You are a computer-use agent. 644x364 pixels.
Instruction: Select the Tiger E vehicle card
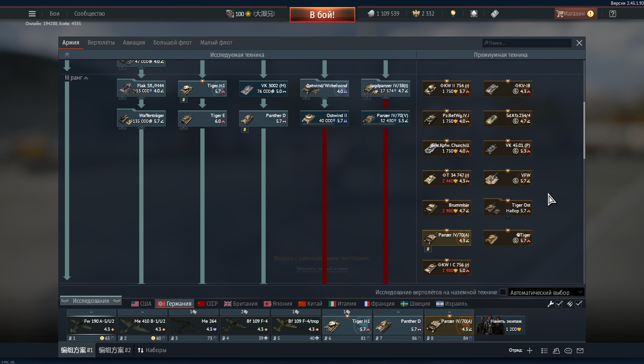click(202, 118)
